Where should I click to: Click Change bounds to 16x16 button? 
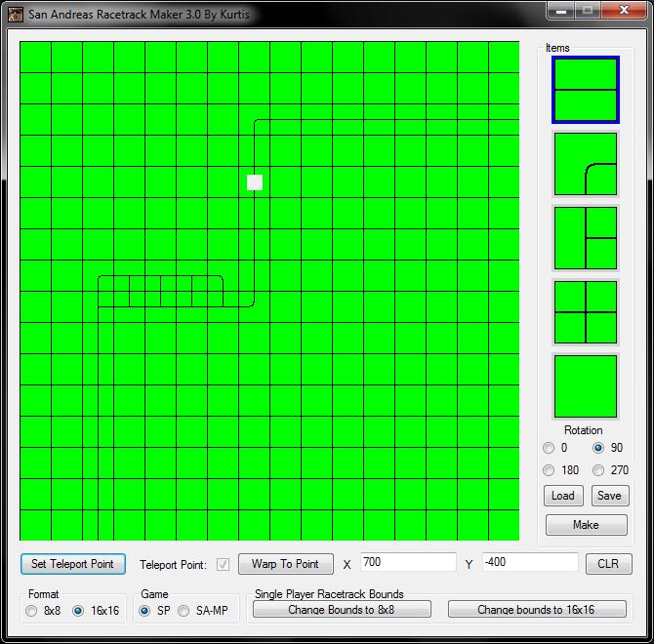tap(537, 610)
